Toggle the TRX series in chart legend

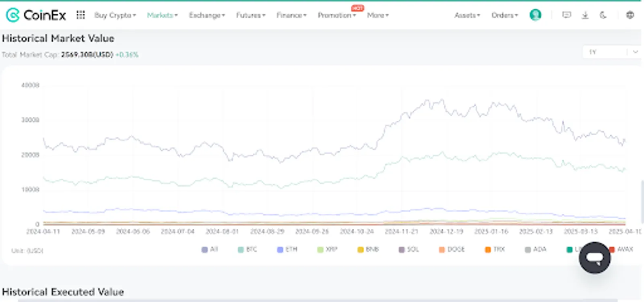[x=495, y=250]
